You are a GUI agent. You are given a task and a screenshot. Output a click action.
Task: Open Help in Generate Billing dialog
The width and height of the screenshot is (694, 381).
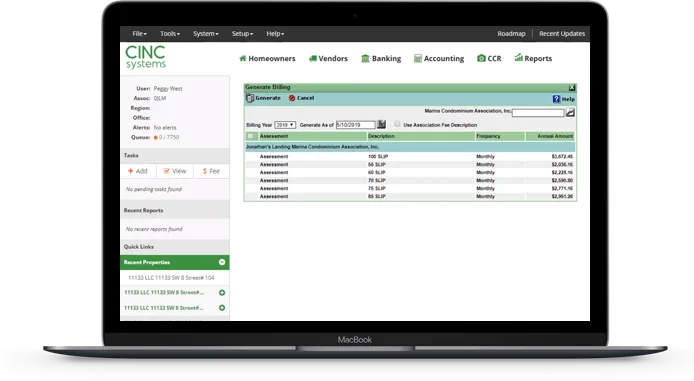[x=563, y=99]
